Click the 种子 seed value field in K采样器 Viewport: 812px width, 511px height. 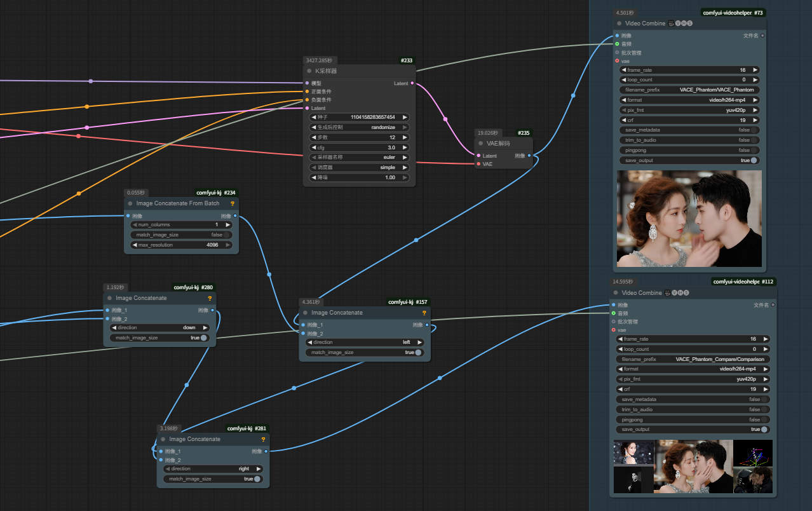coord(359,117)
